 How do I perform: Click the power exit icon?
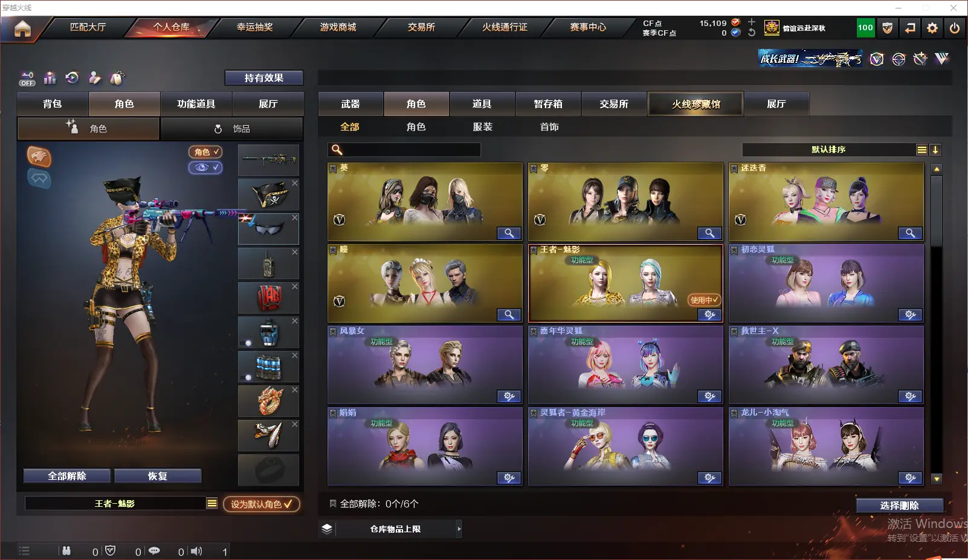pyautogui.click(x=955, y=28)
